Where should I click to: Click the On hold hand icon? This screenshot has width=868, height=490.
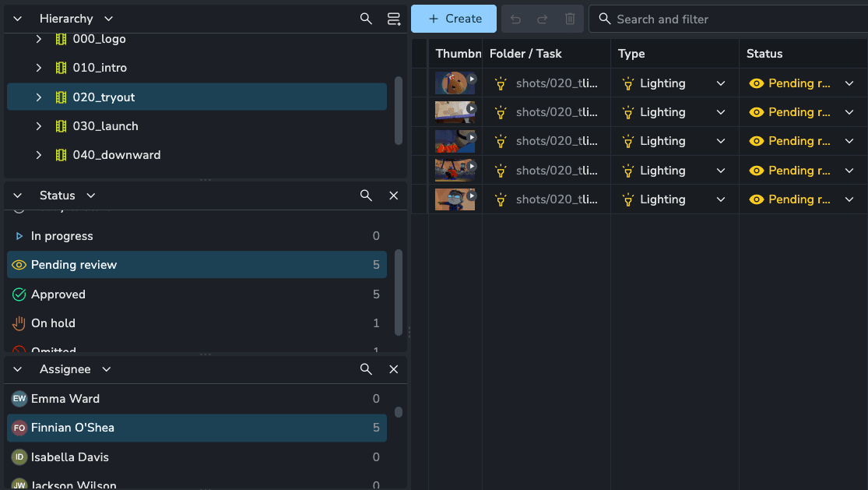point(19,323)
